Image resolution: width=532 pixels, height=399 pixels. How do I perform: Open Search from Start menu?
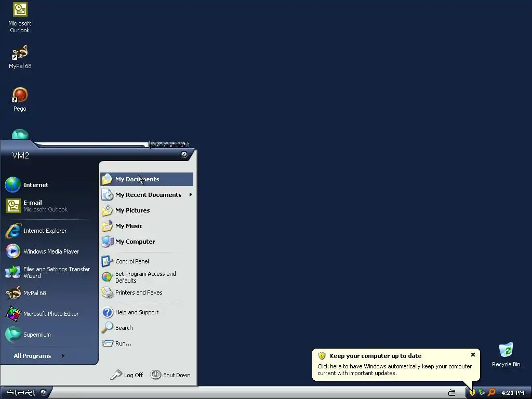pyautogui.click(x=147, y=328)
